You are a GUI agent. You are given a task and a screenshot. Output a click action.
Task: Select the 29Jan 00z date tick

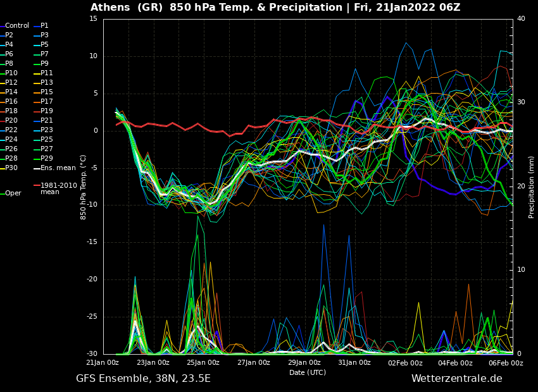coord(304,362)
